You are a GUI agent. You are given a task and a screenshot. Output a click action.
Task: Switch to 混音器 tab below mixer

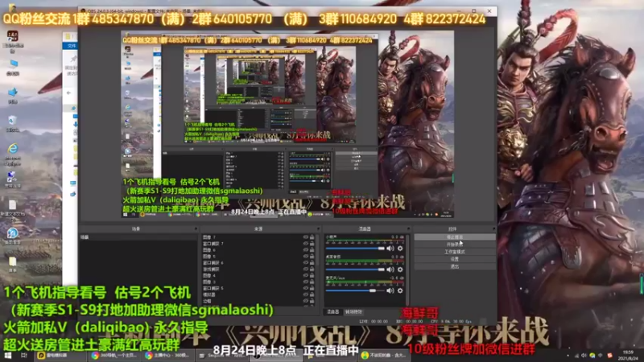(x=333, y=312)
